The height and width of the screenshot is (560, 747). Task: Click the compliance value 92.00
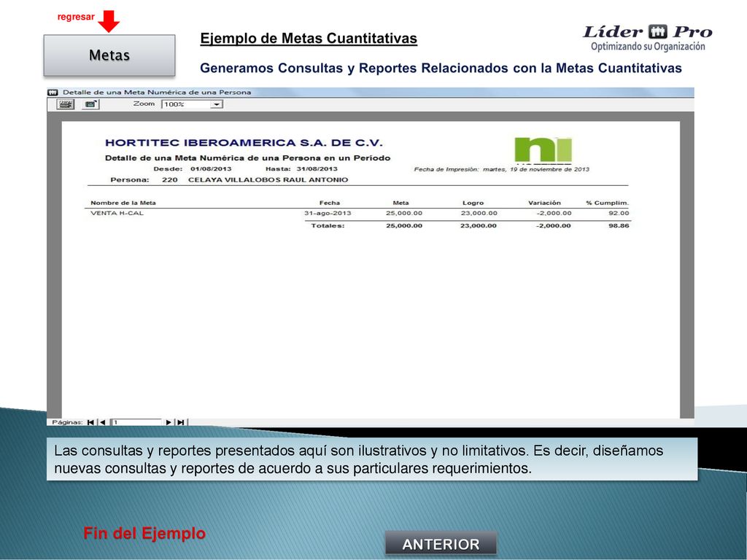click(619, 213)
